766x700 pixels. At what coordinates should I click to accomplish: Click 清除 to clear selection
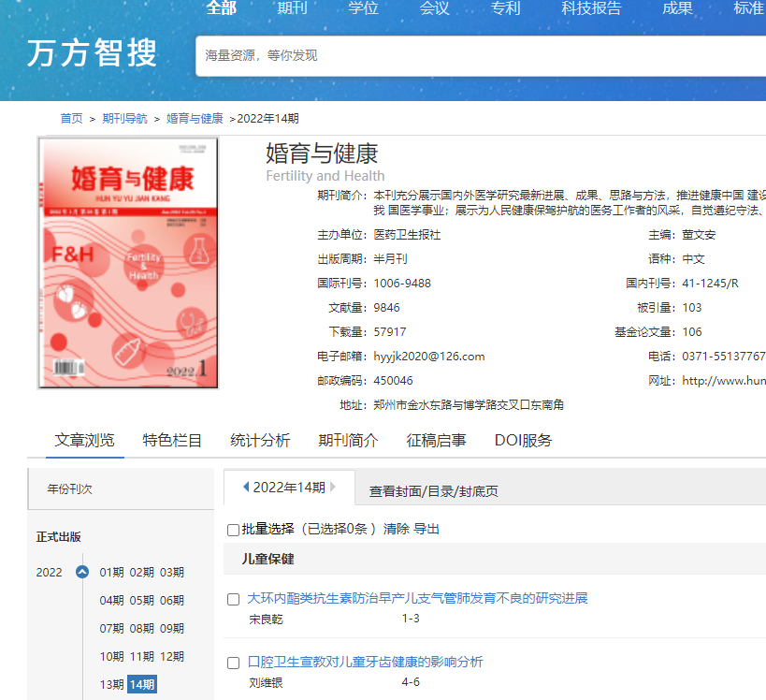point(396,529)
